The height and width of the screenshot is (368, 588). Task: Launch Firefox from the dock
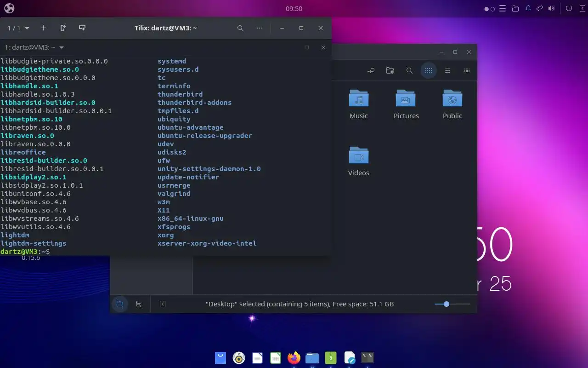coord(294,357)
